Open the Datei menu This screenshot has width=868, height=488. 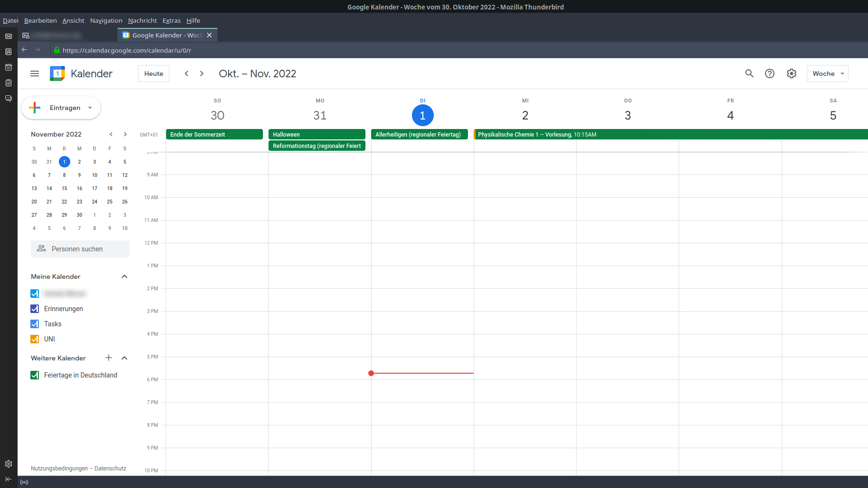click(x=10, y=20)
